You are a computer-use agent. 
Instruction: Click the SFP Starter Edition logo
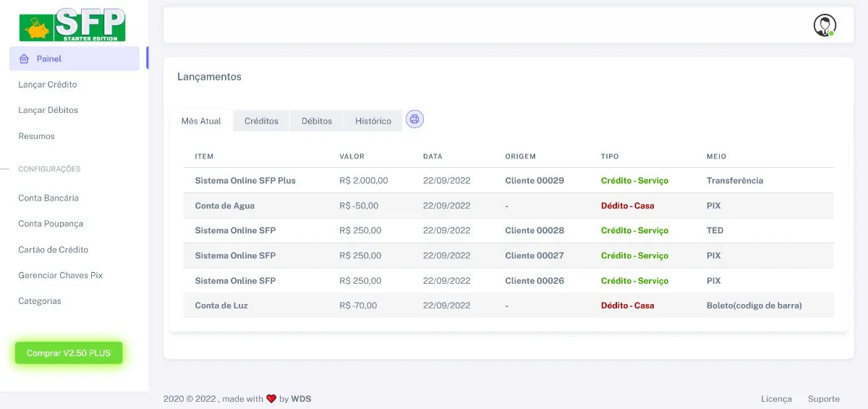click(72, 24)
